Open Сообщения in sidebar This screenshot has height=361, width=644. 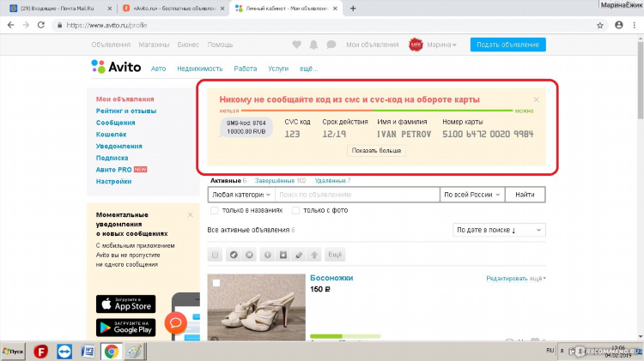(x=115, y=123)
